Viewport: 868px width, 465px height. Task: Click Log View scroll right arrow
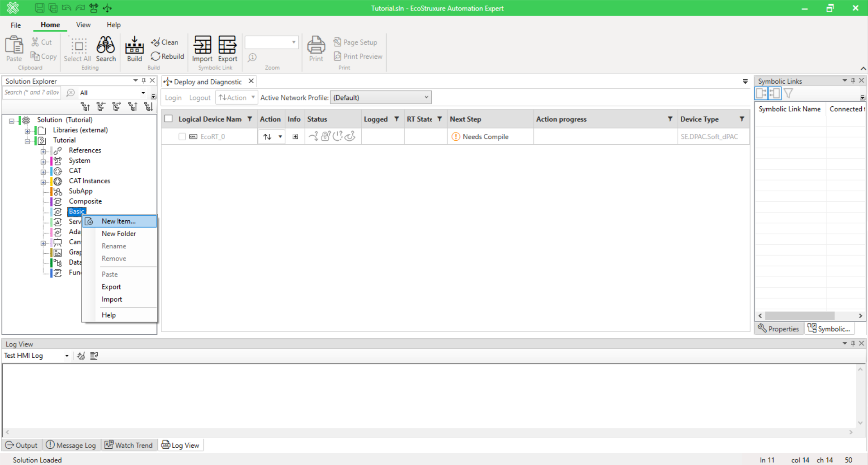tap(851, 432)
